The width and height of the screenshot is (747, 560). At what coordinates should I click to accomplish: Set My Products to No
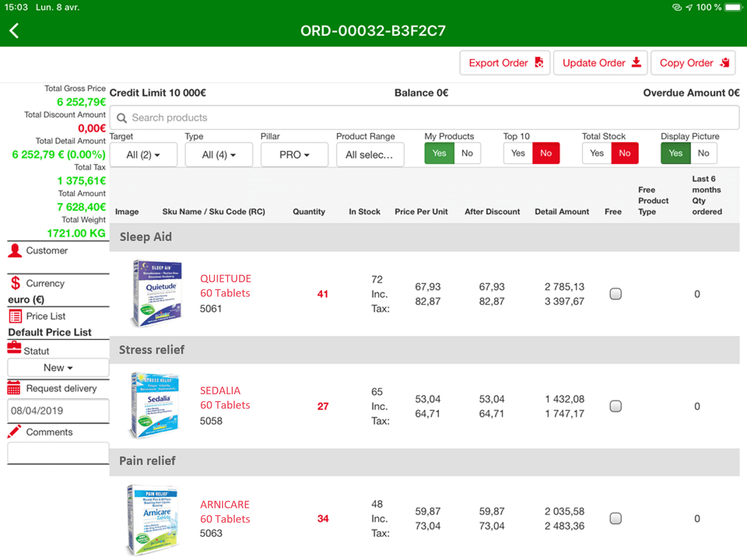(x=467, y=153)
